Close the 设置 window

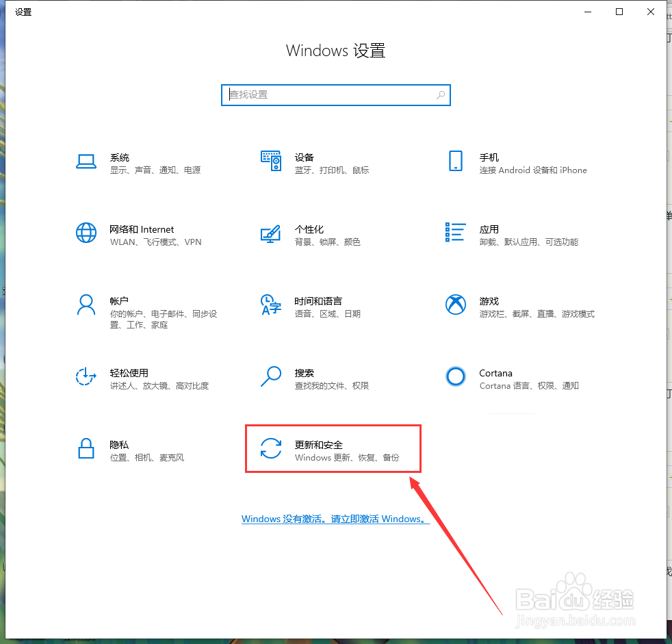tap(651, 12)
